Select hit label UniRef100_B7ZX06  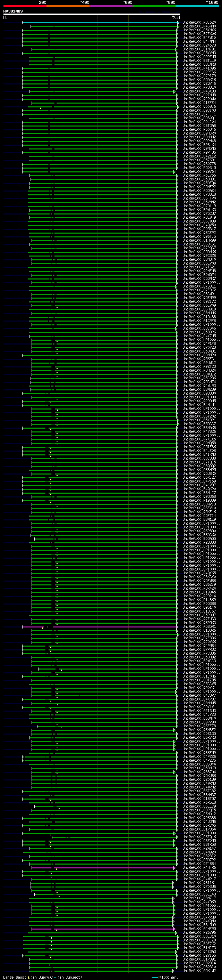coord(199,34)
